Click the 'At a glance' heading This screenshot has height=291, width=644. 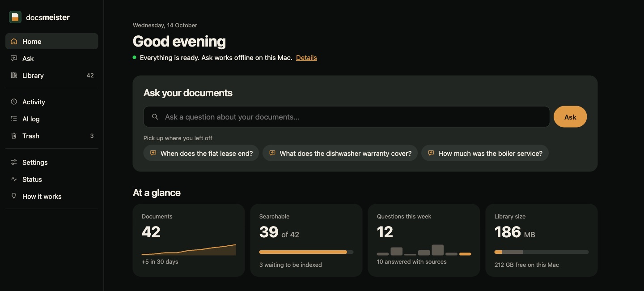157,193
